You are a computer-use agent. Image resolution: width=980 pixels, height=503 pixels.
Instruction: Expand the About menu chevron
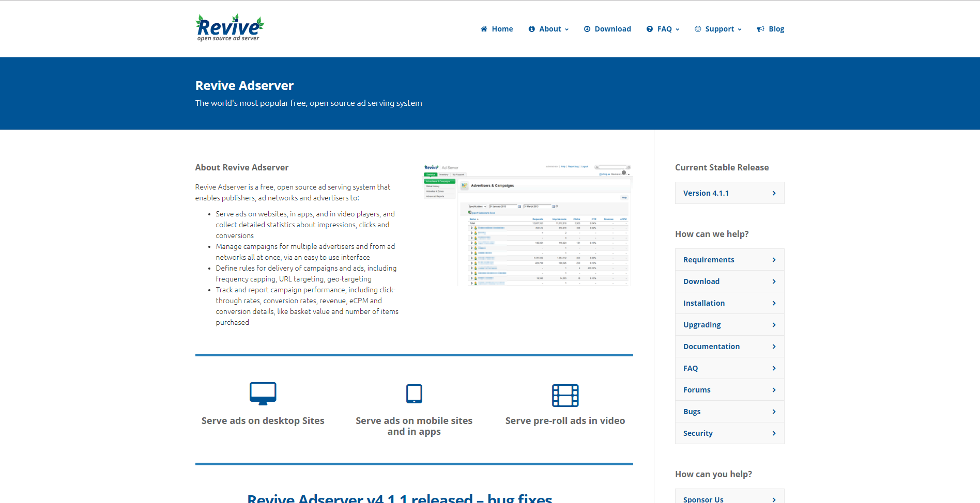point(566,29)
